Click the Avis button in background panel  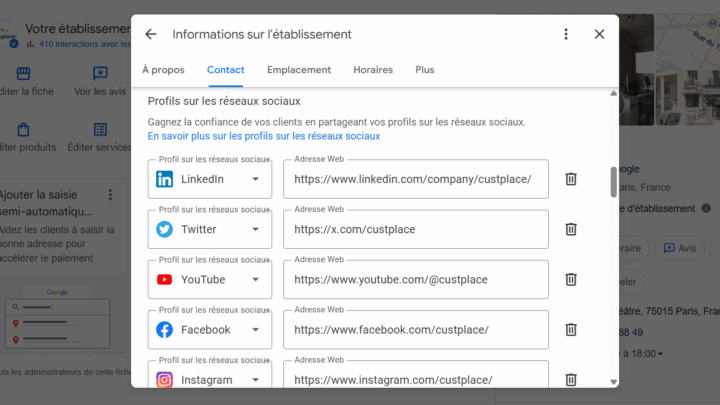click(680, 248)
